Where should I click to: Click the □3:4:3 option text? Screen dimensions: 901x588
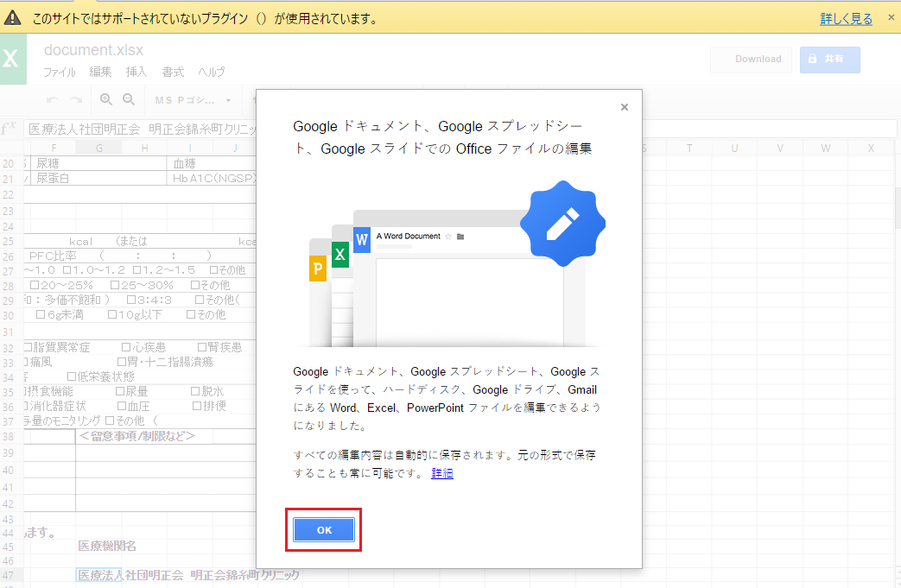coord(149,300)
